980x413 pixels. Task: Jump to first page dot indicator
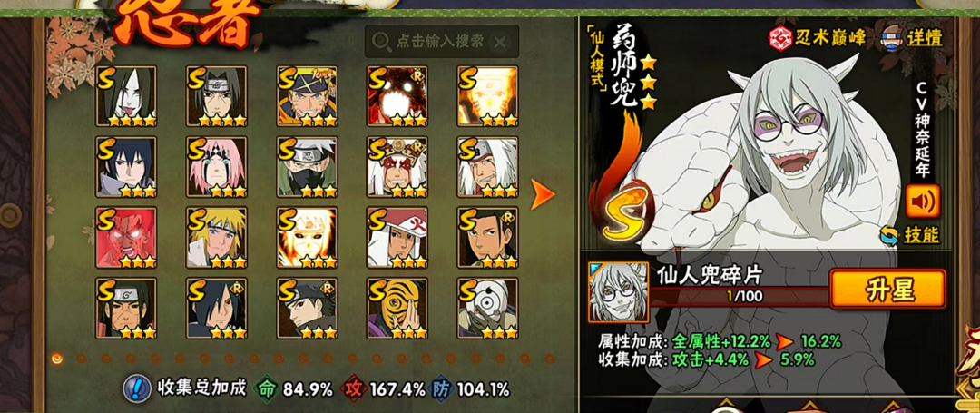click(57, 359)
